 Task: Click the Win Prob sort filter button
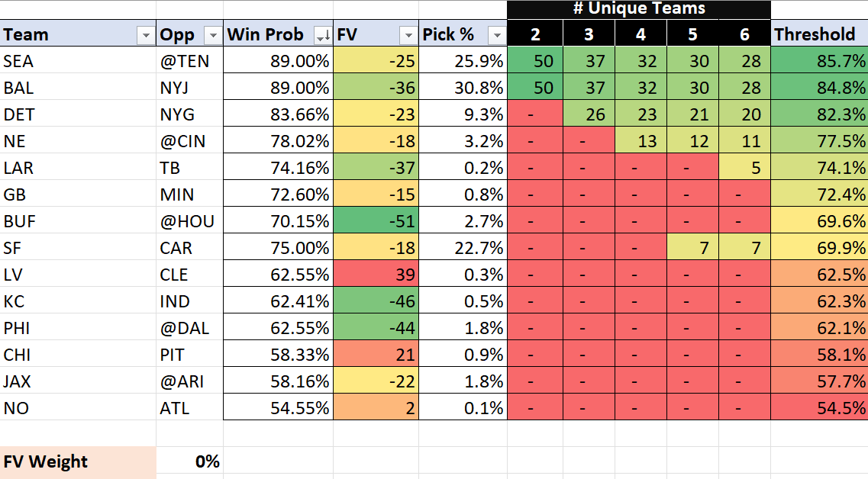322,35
